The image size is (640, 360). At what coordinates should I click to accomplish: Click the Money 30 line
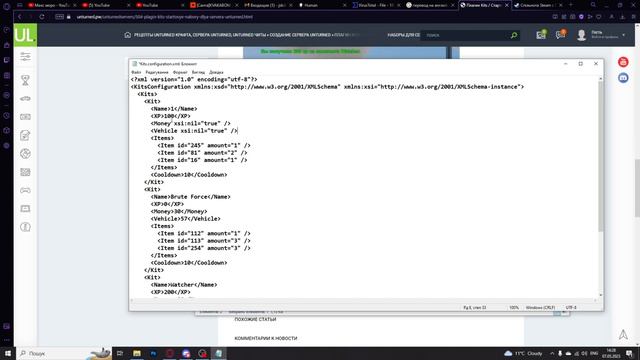pos(179,211)
